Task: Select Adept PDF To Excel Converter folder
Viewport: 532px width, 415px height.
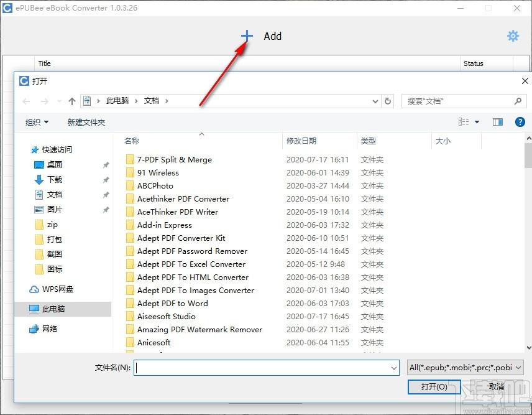Action: point(191,264)
